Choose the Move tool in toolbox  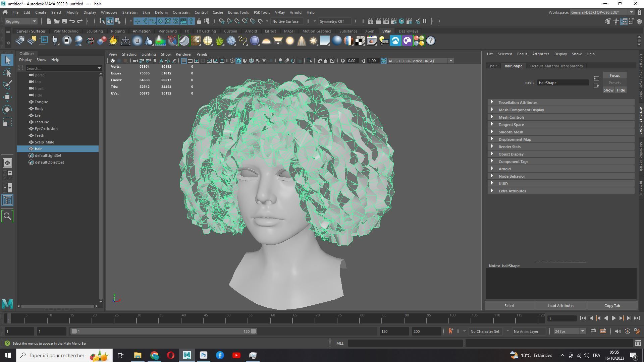(x=7, y=97)
